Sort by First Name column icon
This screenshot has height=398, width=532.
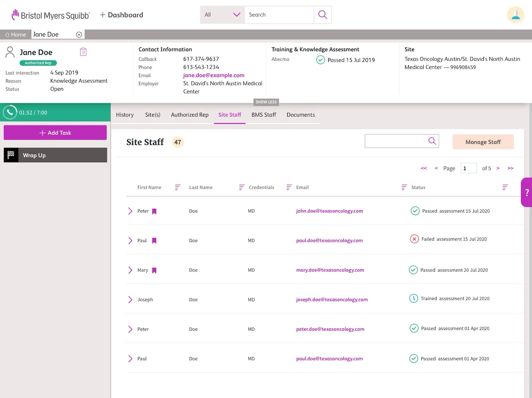click(x=177, y=187)
